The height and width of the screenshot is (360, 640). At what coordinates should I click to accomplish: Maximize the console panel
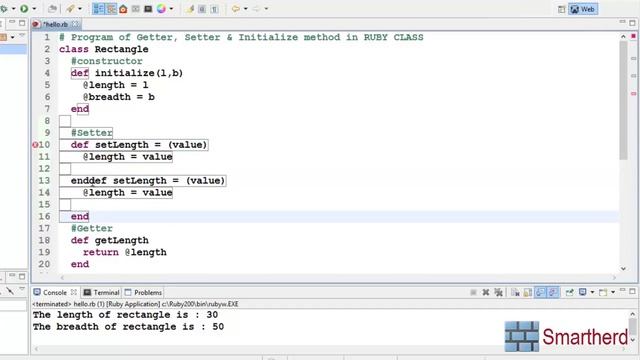point(633,291)
